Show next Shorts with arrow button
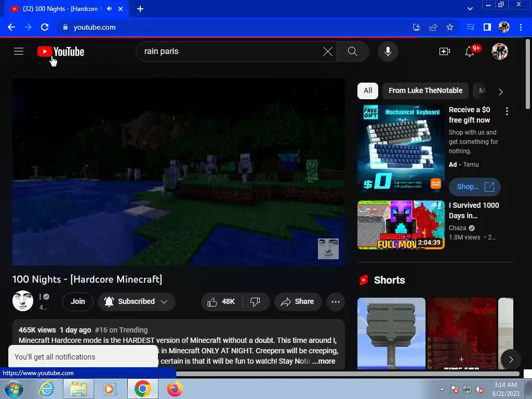 click(x=511, y=360)
